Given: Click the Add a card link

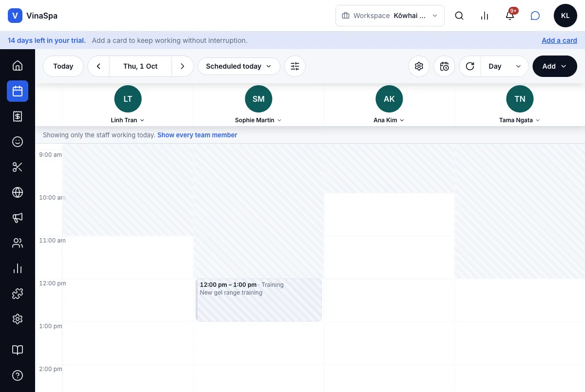Looking at the screenshot, I should click(x=559, y=40).
